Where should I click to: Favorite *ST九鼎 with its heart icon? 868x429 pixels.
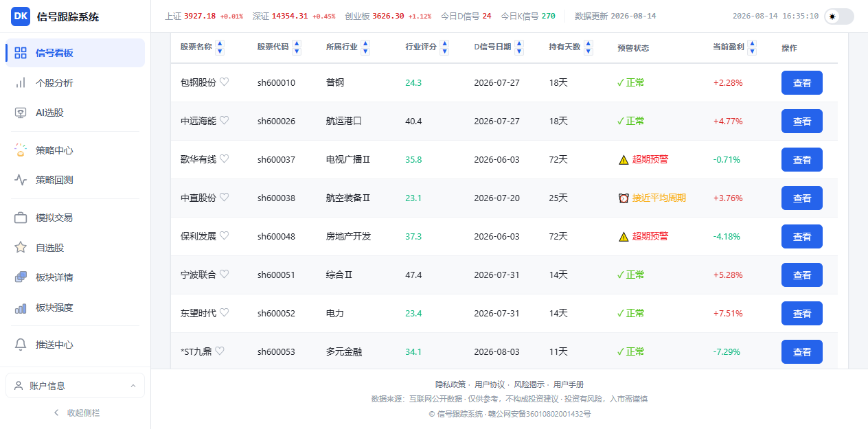click(220, 351)
